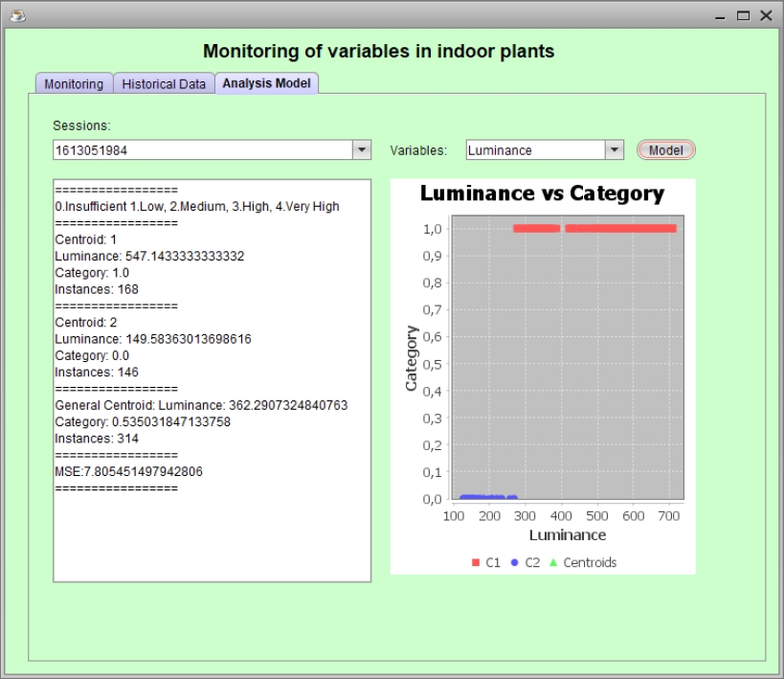Click the red C1 legend marker
The width and height of the screenshot is (784, 679).
coord(476,563)
